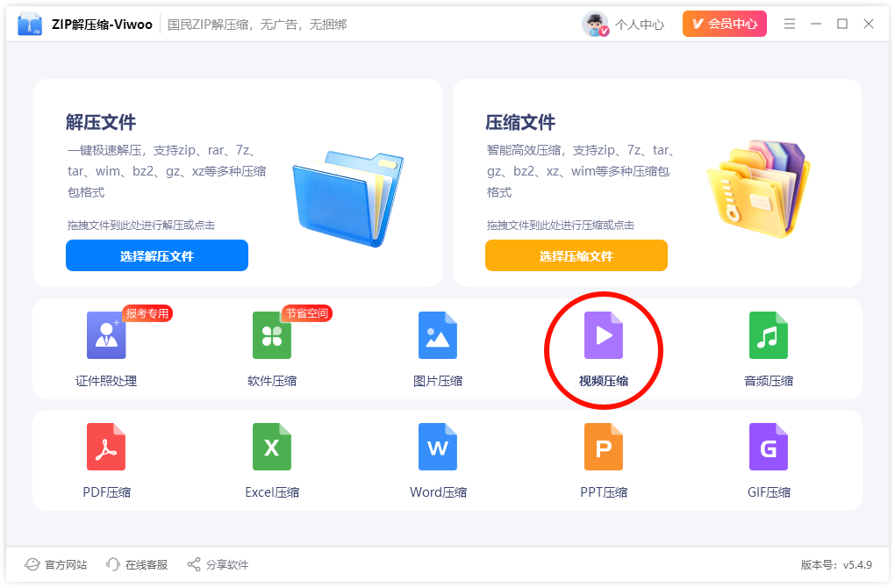Click version number 版本号：v5.4.9
Screen dimensions: 895x588
point(836,564)
